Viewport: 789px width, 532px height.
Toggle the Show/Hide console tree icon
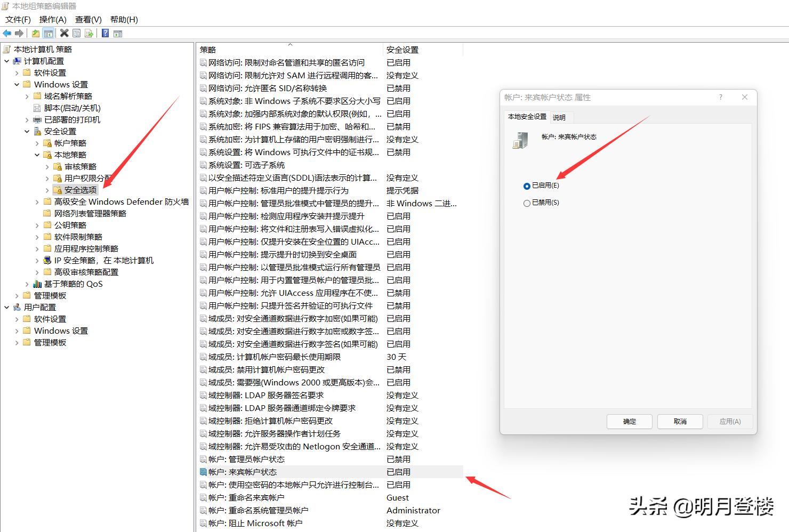pos(49,33)
